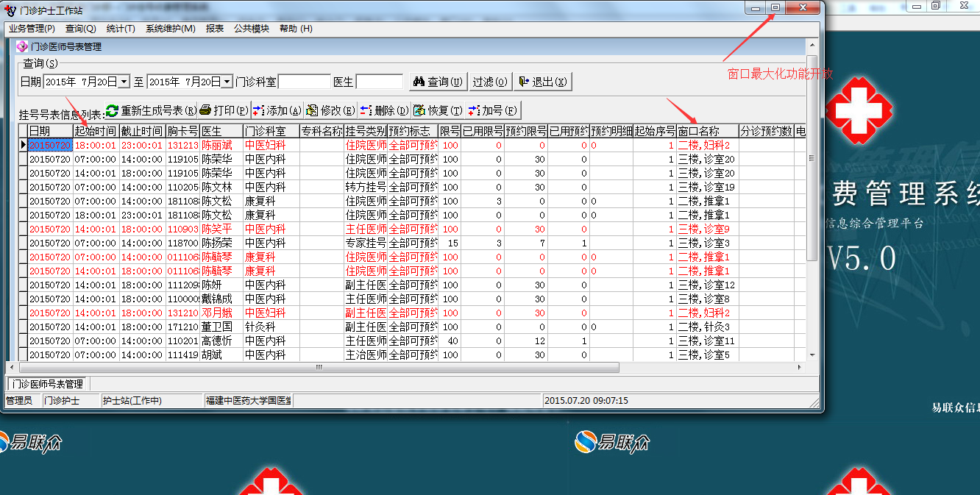This screenshot has width=980, height=495.
Task: Select doctor cell 陈妍
Action: pyautogui.click(x=221, y=285)
